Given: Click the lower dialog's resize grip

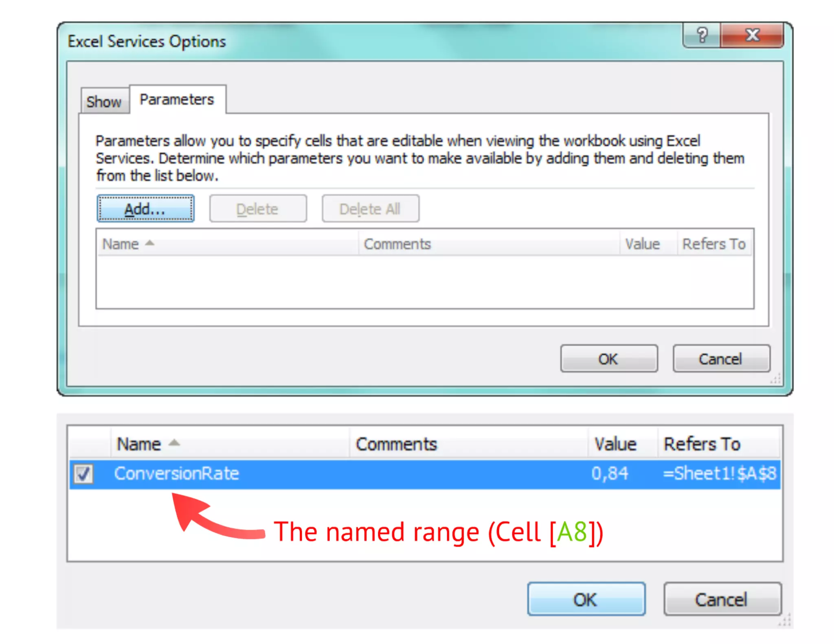Looking at the screenshot, I should (x=785, y=620).
